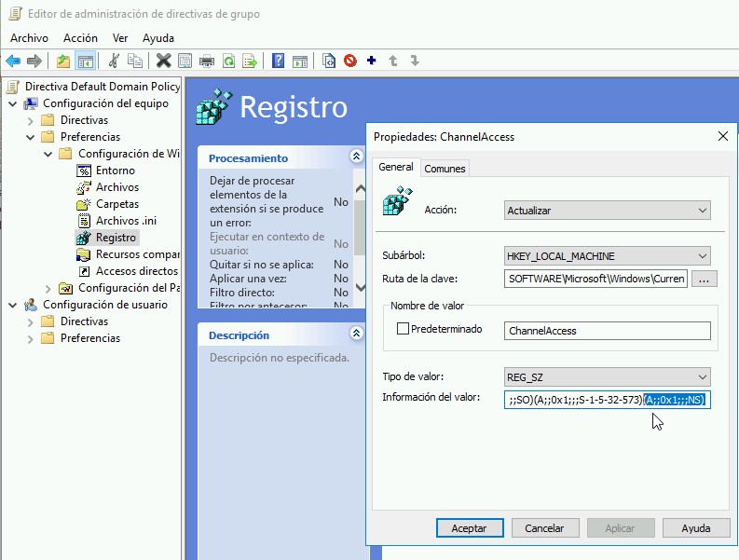Collapse Configuración de usuario node

(13, 305)
